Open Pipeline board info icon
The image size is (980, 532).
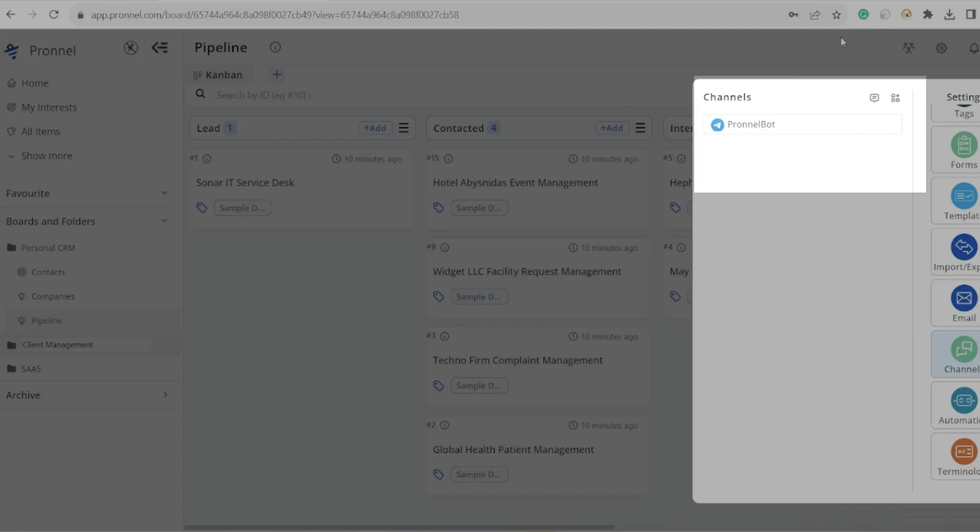275,47
